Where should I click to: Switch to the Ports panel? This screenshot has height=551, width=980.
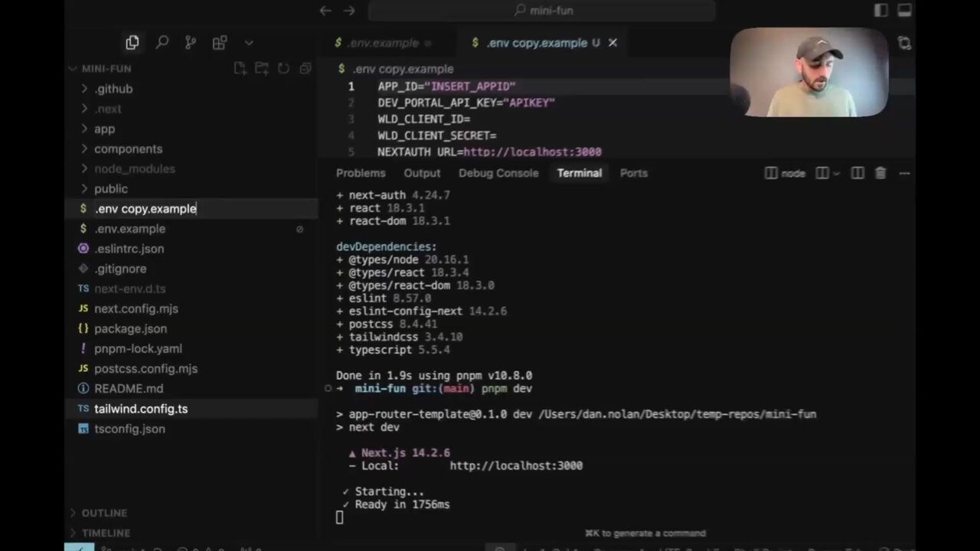click(x=633, y=173)
